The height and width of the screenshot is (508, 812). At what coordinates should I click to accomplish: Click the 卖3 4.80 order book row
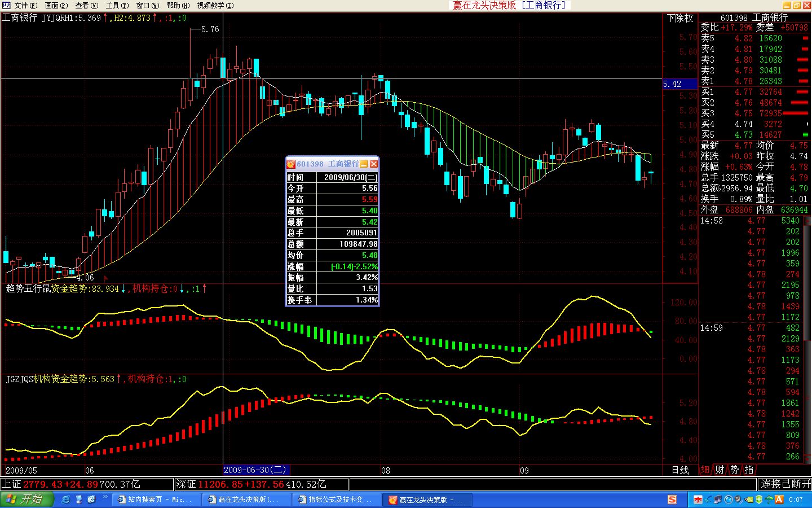pyautogui.click(x=754, y=60)
